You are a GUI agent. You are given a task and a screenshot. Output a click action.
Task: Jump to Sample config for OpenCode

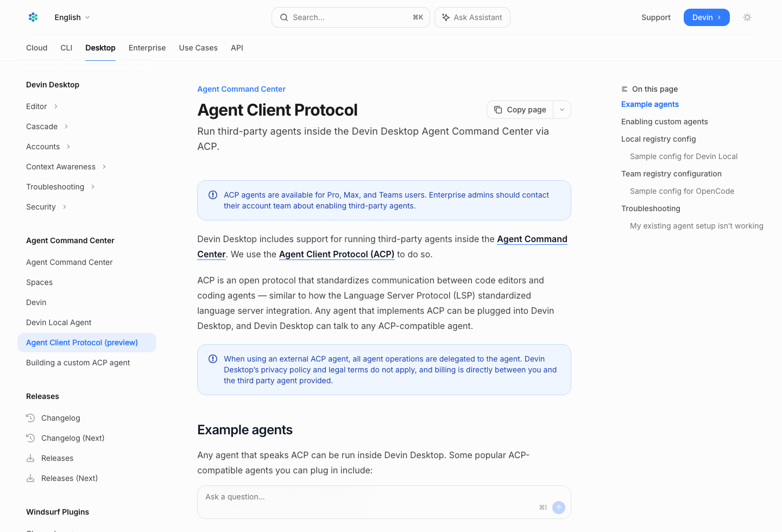pyautogui.click(x=682, y=191)
